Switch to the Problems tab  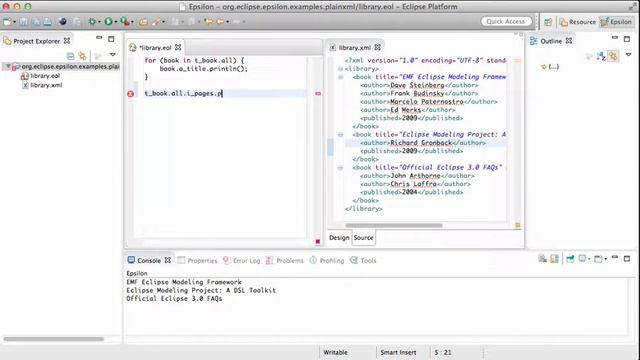[284, 260]
